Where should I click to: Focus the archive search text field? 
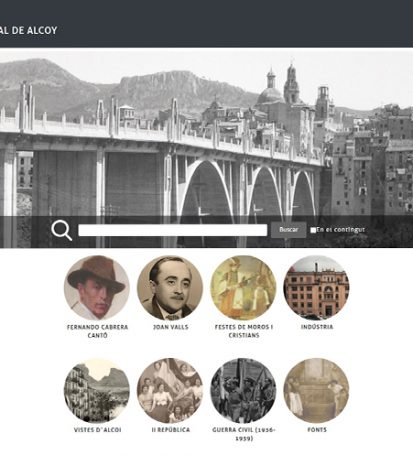(173, 230)
